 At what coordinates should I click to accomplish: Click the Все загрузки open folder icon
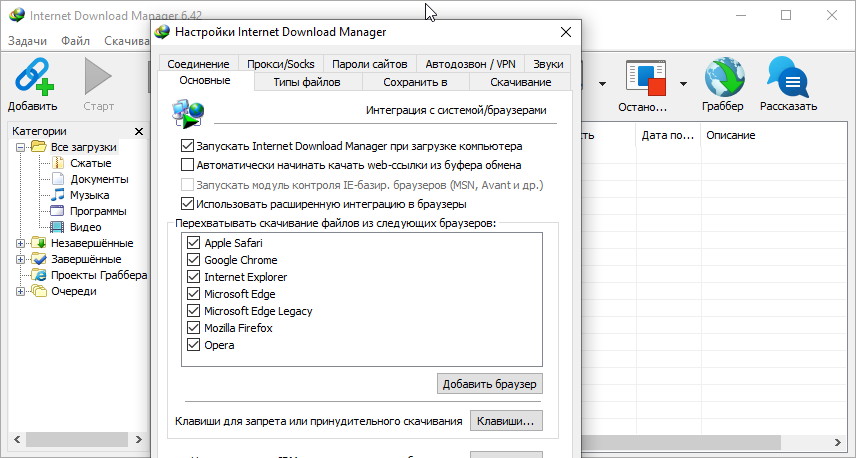[39, 147]
